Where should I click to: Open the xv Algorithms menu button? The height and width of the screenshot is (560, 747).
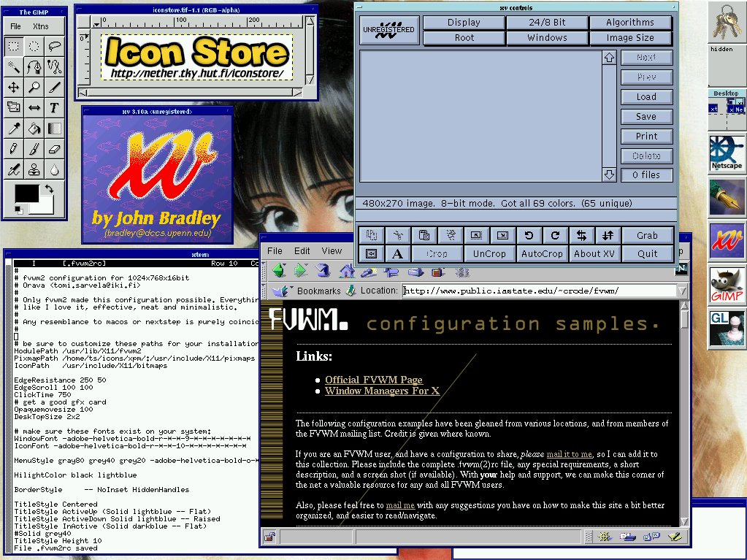[x=630, y=23]
